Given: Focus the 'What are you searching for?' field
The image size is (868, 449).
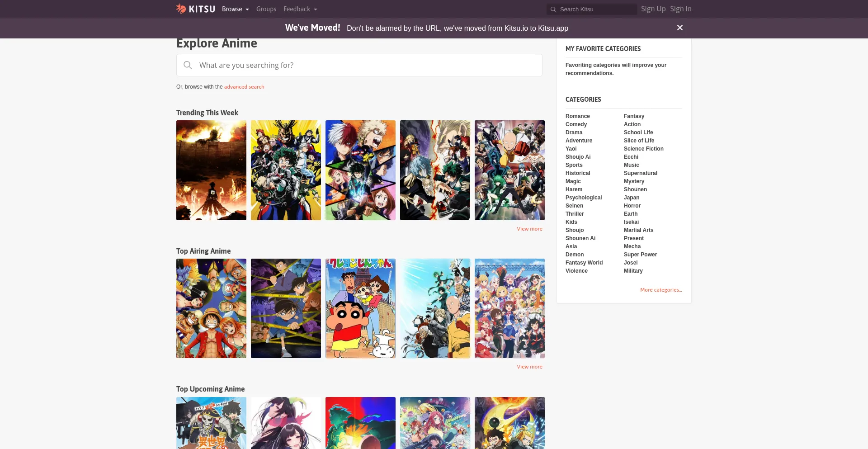Looking at the screenshot, I should click(366, 65).
